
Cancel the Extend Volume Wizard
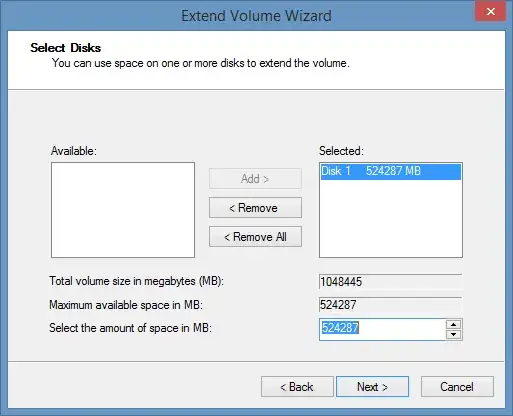(x=457, y=387)
